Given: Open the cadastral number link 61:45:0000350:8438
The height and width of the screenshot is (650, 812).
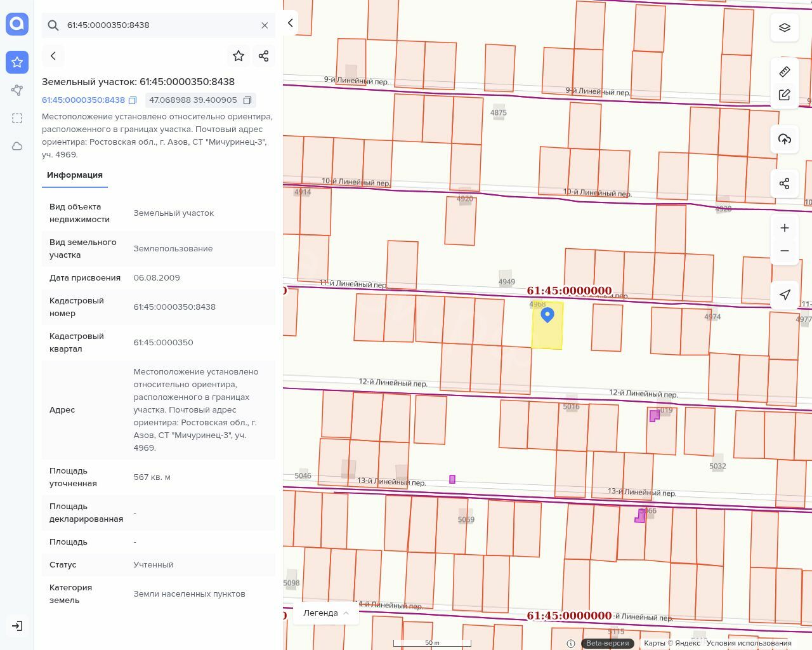Looking at the screenshot, I should pos(83,100).
